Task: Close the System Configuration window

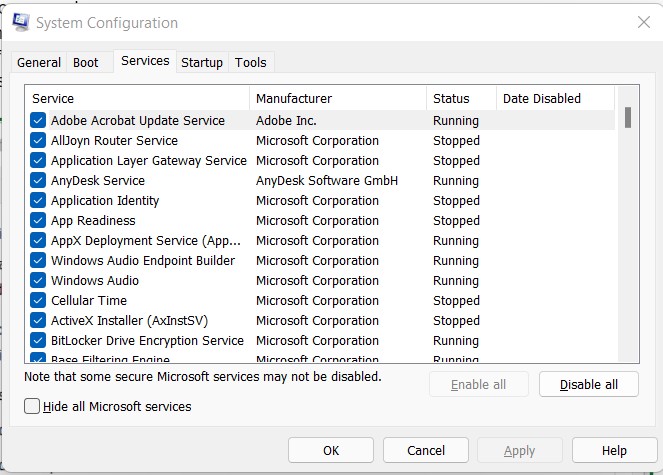Action: click(x=642, y=22)
